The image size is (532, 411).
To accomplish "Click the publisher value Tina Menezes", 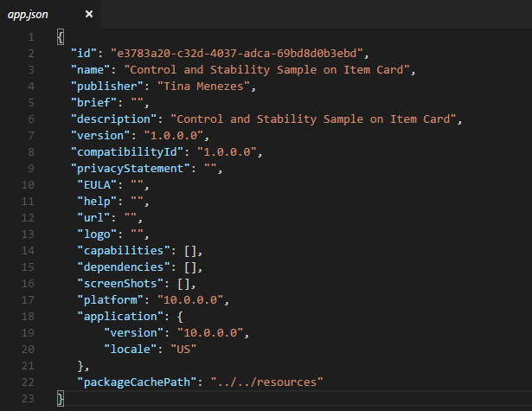I will click(x=203, y=87).
